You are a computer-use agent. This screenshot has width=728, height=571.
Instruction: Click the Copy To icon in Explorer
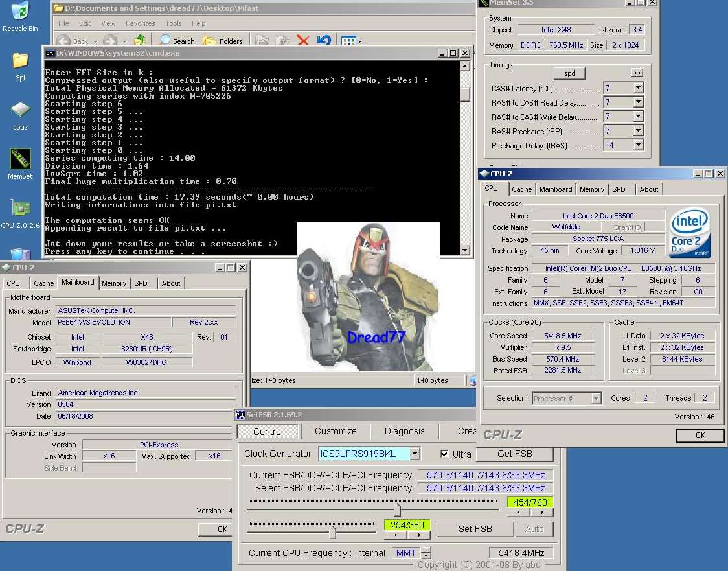coord(282,41)
